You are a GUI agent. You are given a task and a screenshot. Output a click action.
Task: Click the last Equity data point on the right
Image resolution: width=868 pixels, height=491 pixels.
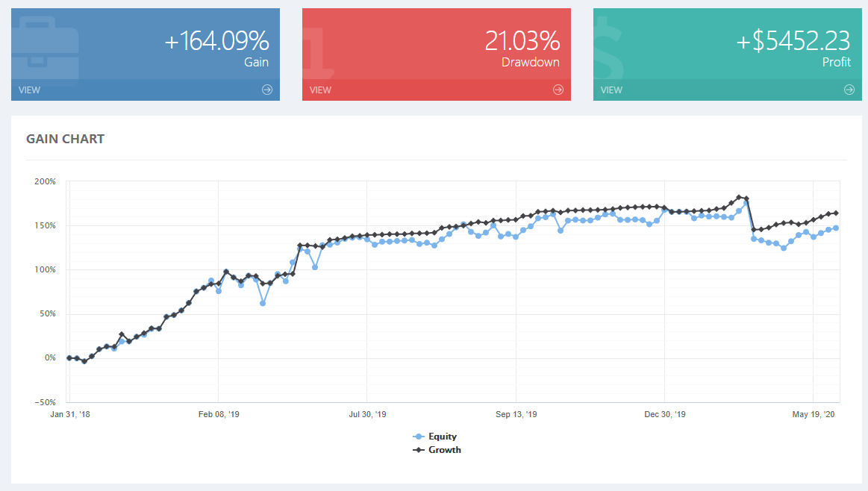coord(835,228)
